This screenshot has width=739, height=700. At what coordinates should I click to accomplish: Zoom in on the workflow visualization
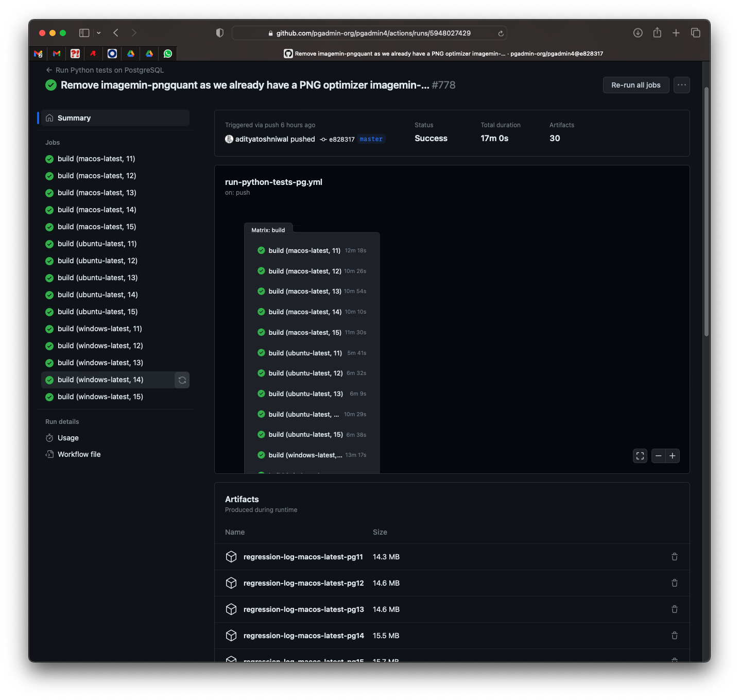coord(673,456)
